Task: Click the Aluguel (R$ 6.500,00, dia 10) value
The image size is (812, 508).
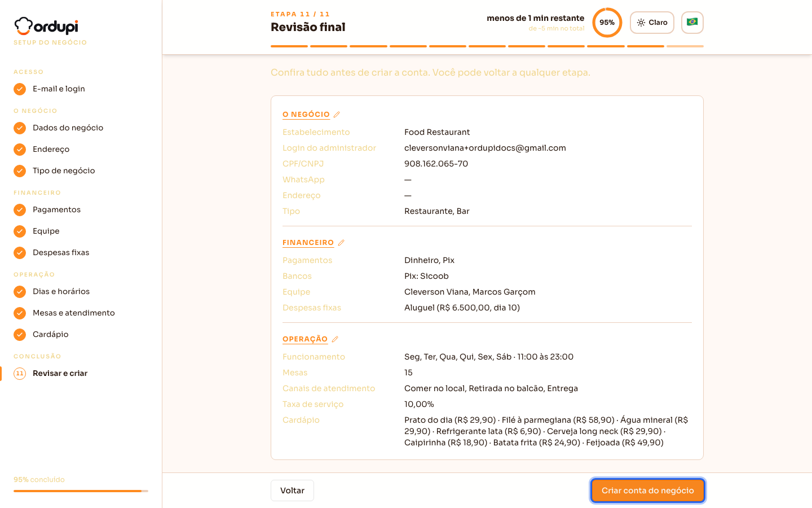Action: pos(462,308)
